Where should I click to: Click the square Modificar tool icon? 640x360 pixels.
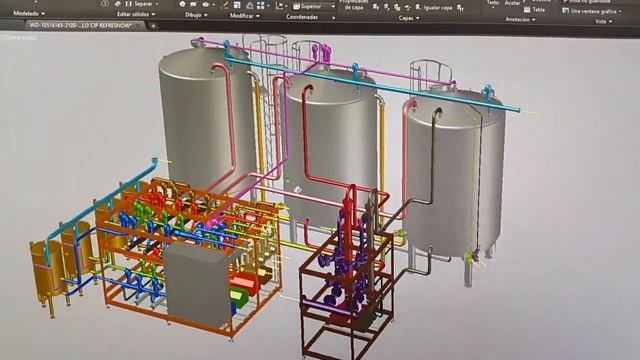click(237, 5)
